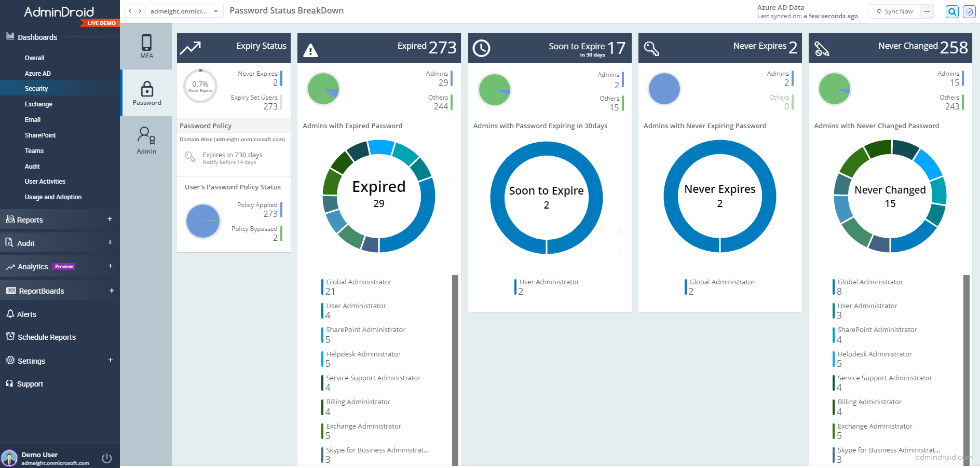
Task: Click the search icon in the top bar
Action: pos(952,11)
